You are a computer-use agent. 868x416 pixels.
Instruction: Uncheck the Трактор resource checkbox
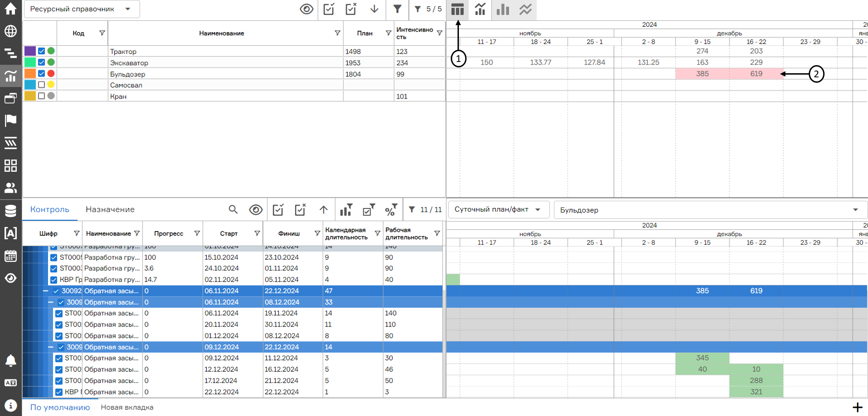[42, 51]
